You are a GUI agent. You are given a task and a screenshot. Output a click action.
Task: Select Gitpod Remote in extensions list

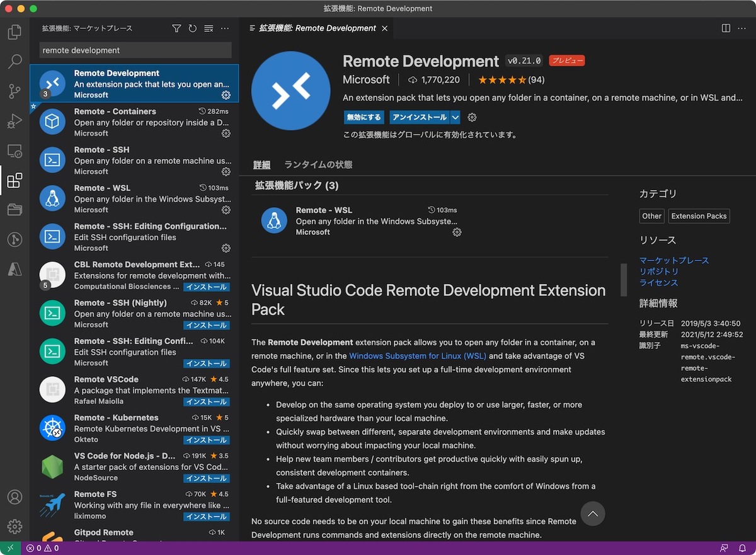pyautogui.click(x=134, y=534)
